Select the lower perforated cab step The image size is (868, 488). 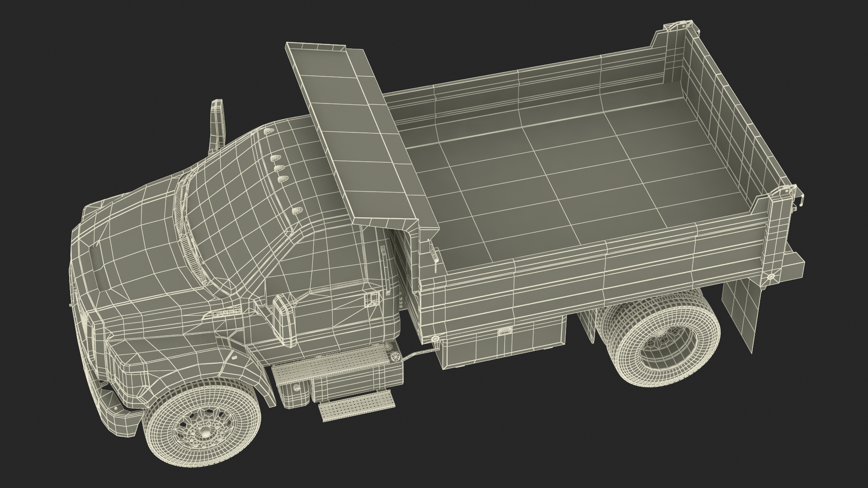(x=356, y=406)
